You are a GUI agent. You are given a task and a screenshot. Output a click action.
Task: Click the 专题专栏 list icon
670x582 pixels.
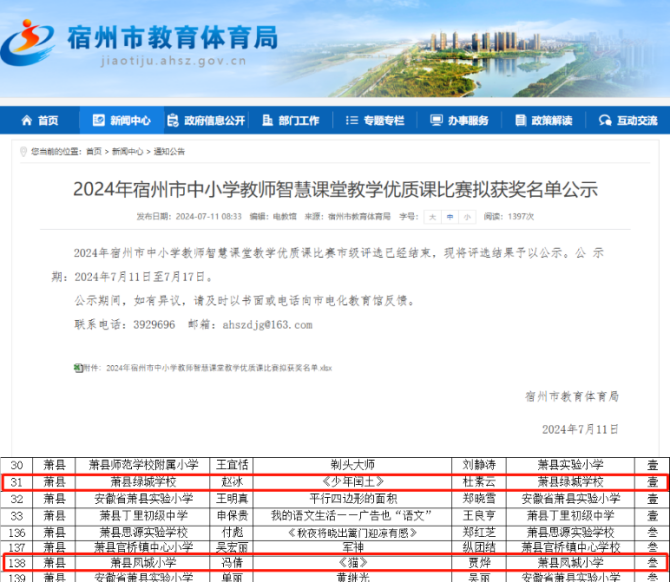coord(352,121)
